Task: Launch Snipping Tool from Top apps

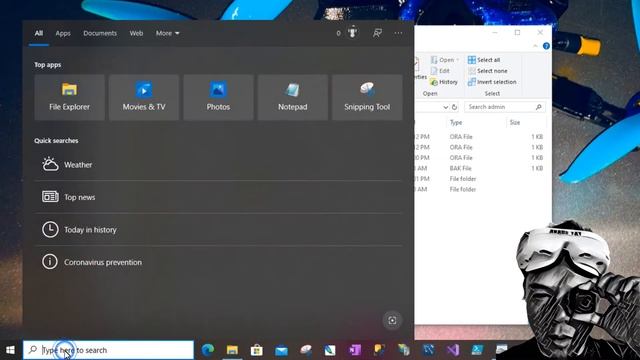Action: pos(367,97)
